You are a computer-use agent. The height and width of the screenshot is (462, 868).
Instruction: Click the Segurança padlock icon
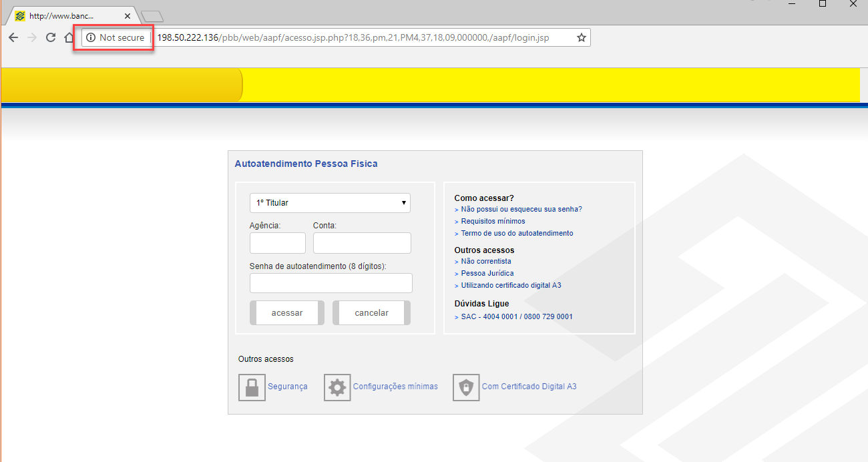[252, 387]
